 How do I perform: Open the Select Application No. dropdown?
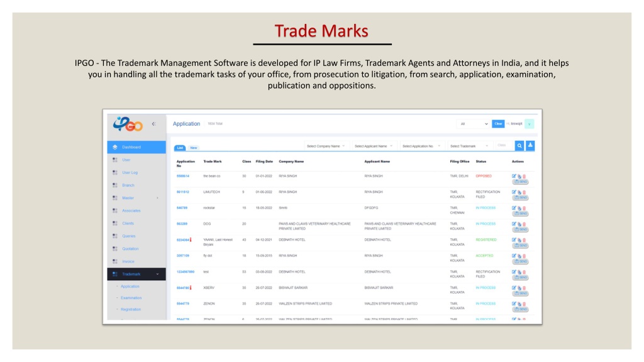(x=421, y=146)
